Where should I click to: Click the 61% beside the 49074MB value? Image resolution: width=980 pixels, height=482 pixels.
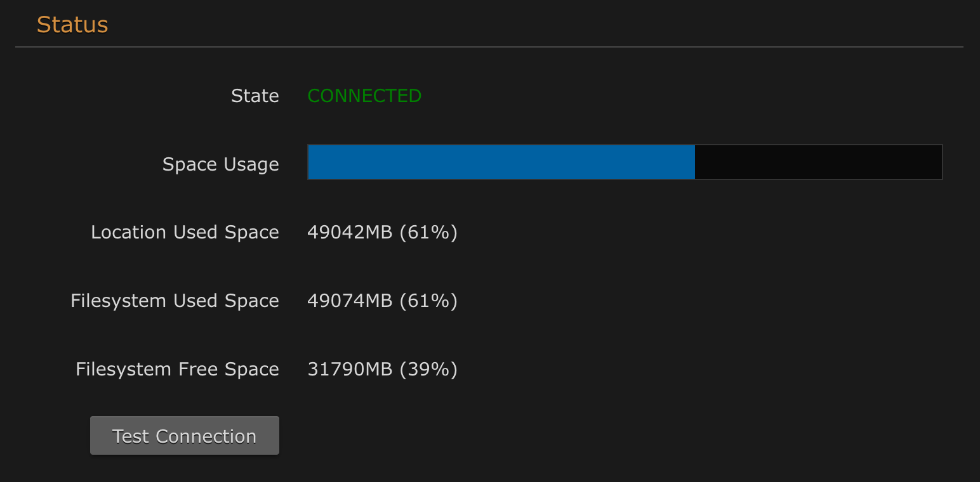pos(428,301)
